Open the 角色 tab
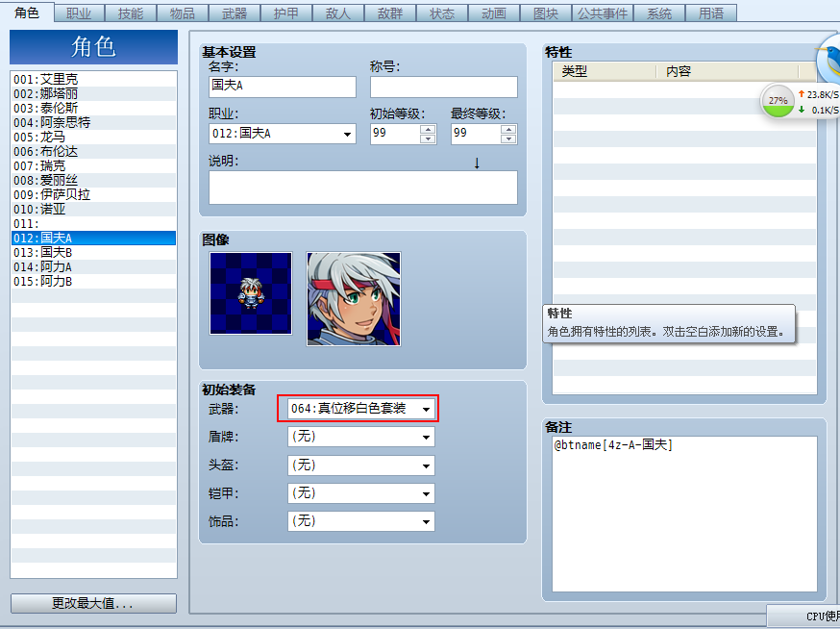This screenshot has width=840, height=629. [27, 13]
